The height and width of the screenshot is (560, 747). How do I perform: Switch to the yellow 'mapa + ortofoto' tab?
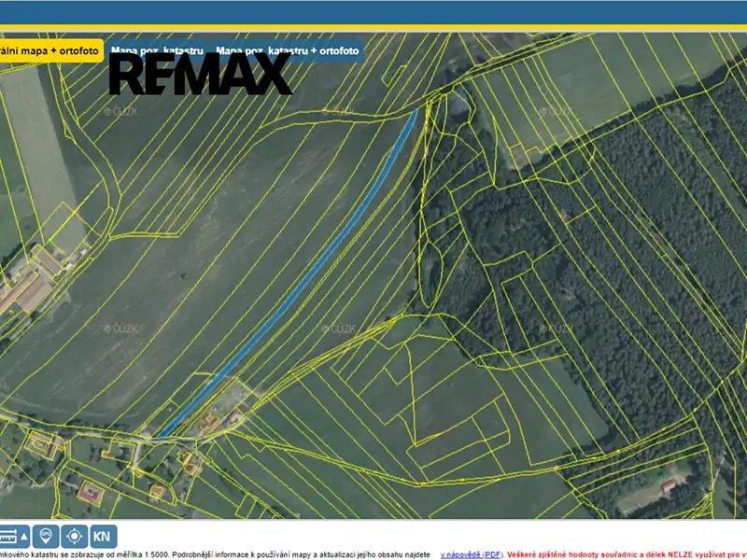pyautogui.click(x=51, y=51)
